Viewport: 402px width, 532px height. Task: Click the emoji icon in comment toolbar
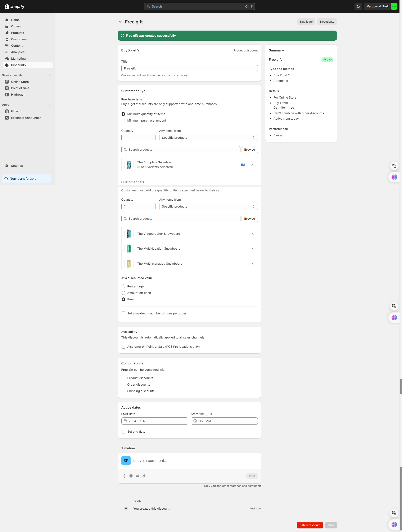coord(124,476)
